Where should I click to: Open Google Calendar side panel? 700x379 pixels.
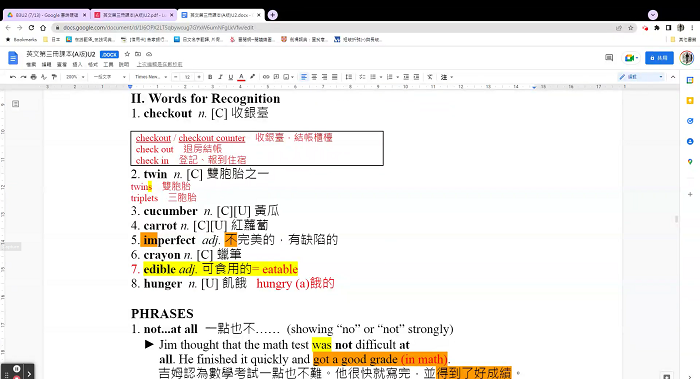(690, 80)
